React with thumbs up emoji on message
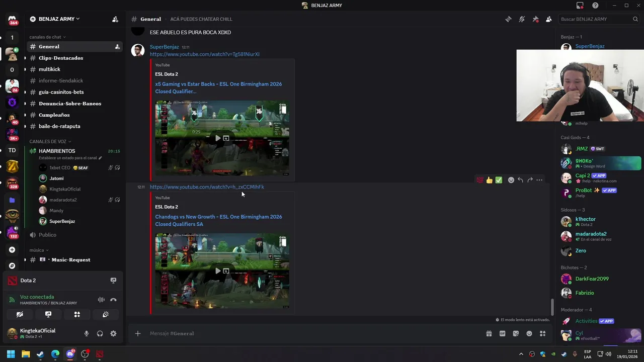Screen dimensions: 644x362 point(489,180)
